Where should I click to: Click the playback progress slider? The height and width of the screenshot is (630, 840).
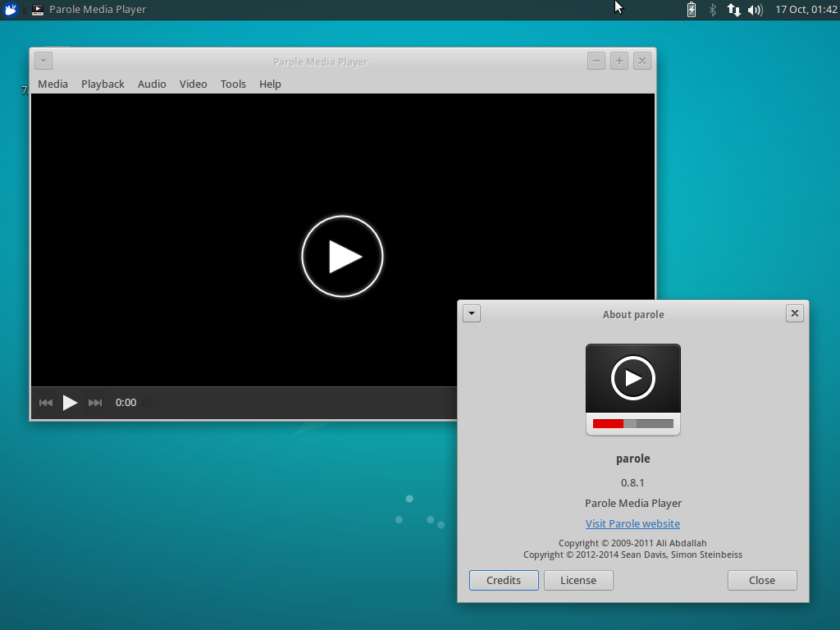(148, 402)
